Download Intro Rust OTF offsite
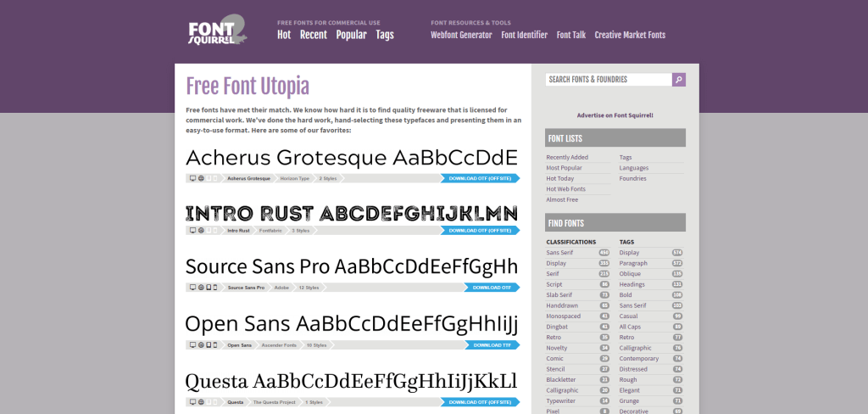Screen dimensions: 868x414 coord(480,230)
